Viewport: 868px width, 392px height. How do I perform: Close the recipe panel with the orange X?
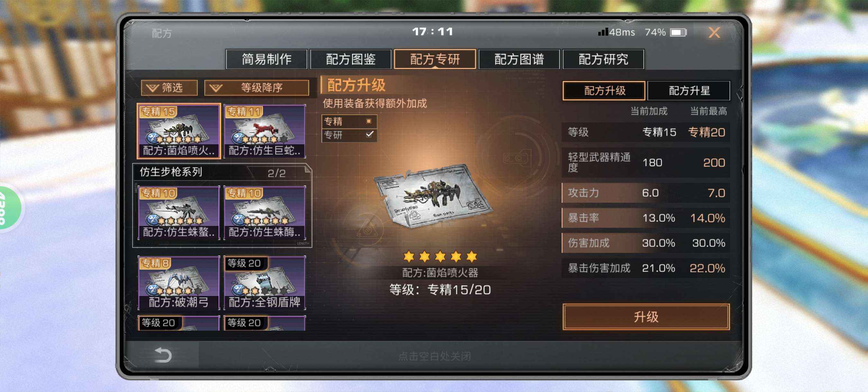tap(714, 33)
